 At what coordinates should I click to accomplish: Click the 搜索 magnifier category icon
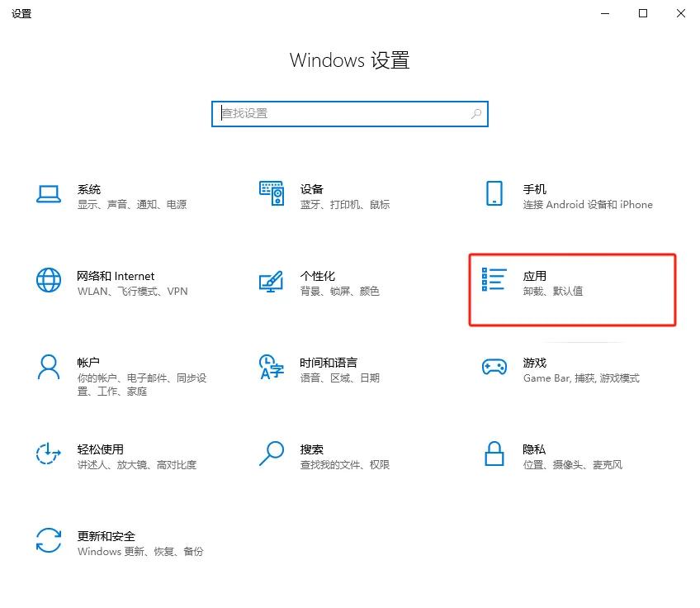[272, 454]
